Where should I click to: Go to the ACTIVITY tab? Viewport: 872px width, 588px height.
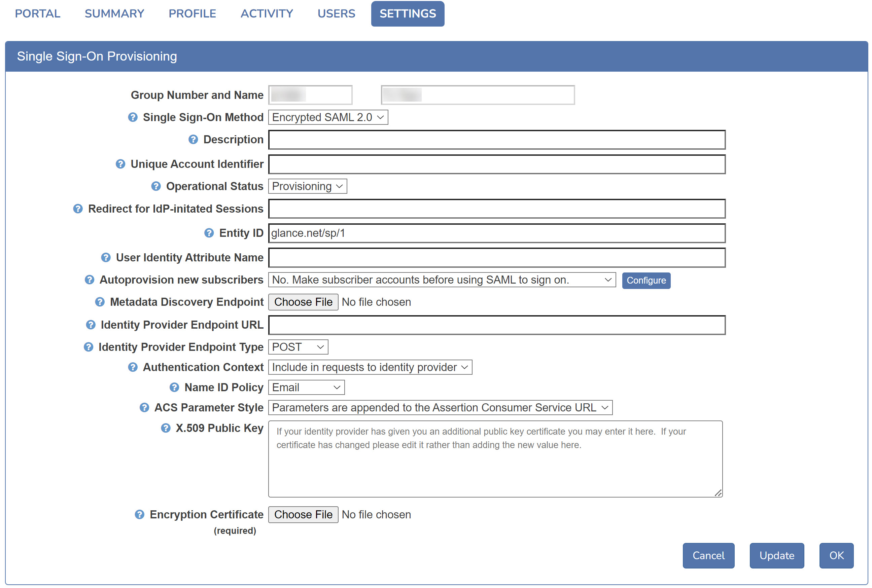[x=267, y=13]
